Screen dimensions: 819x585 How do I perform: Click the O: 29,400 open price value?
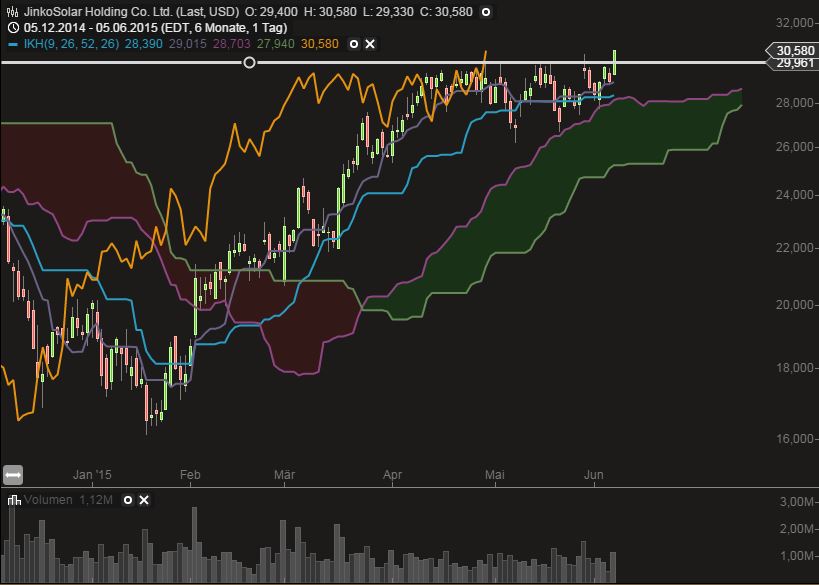(272, 12)
